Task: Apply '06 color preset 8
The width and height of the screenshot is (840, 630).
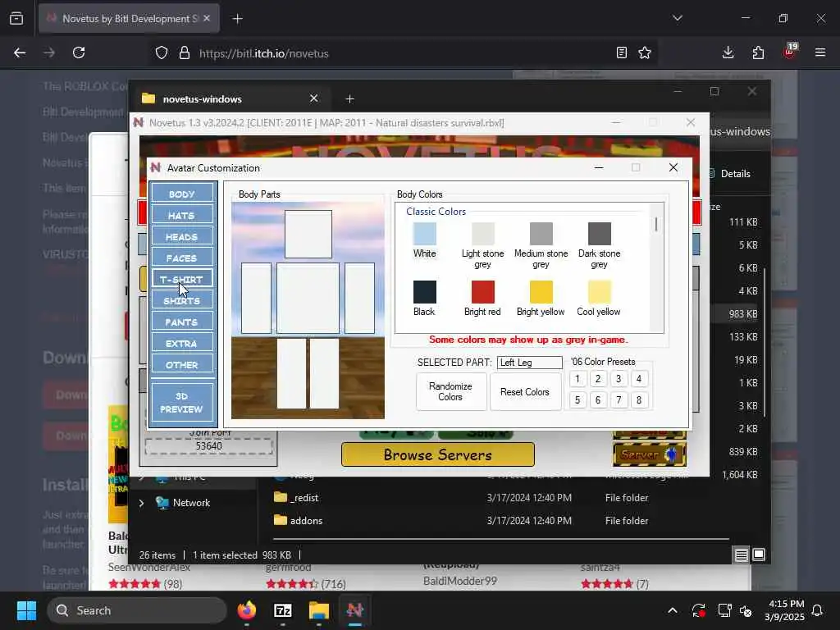Action: point(638,399)
